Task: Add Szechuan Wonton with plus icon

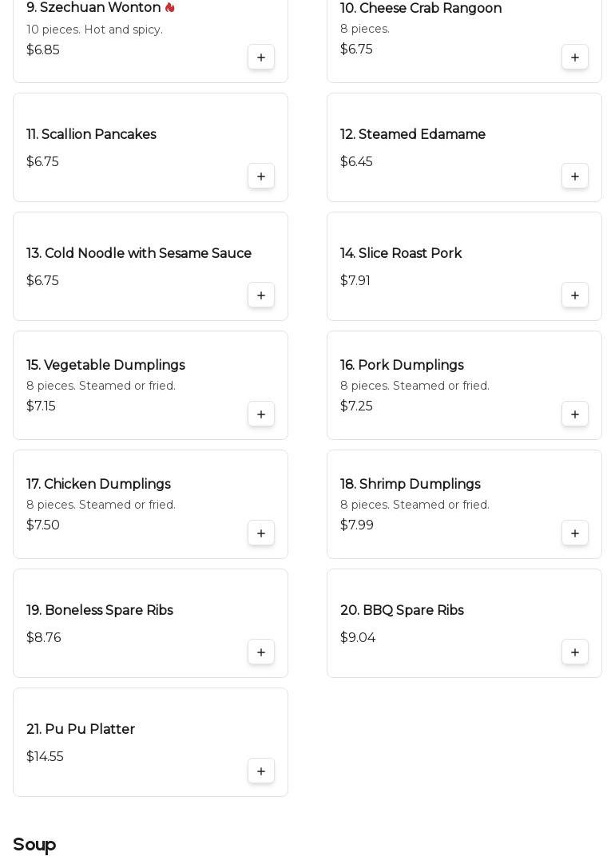Action: (x=260, y=57)
